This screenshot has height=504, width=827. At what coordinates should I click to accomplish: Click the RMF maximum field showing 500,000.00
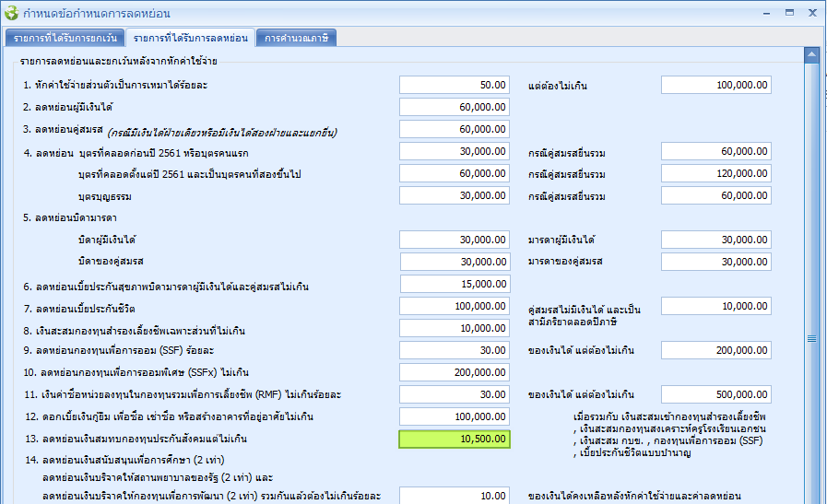715,394
